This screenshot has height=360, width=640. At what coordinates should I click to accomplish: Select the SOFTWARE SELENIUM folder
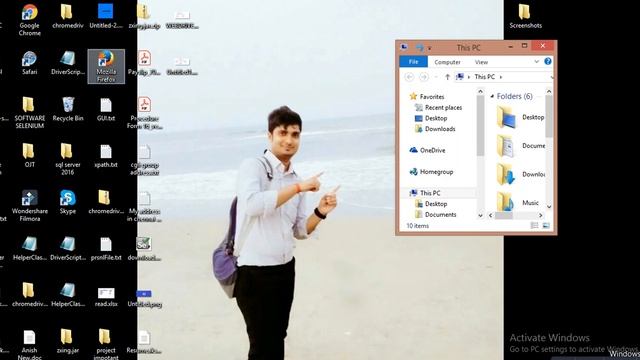[29, 113]
